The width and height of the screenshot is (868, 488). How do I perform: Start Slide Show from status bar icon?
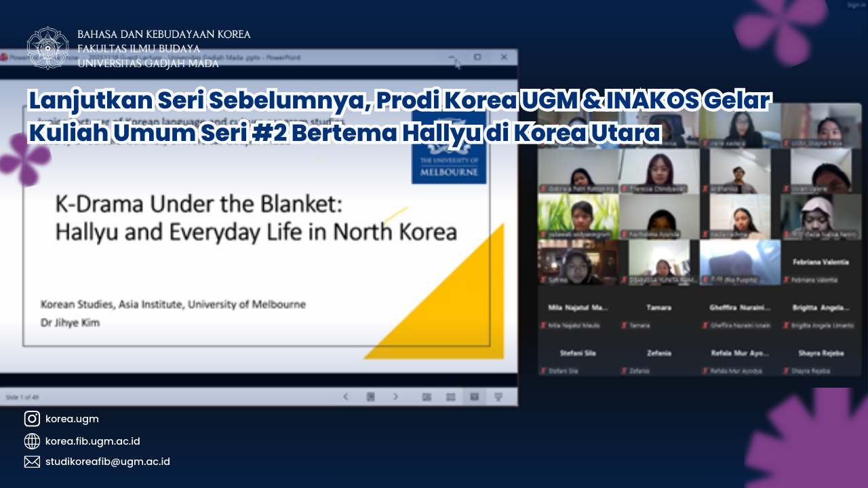(x=498, y=396)
